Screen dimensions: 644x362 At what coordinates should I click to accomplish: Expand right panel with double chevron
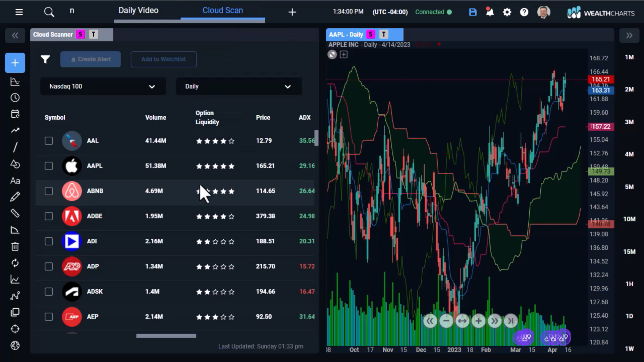(x=629, y=36)
